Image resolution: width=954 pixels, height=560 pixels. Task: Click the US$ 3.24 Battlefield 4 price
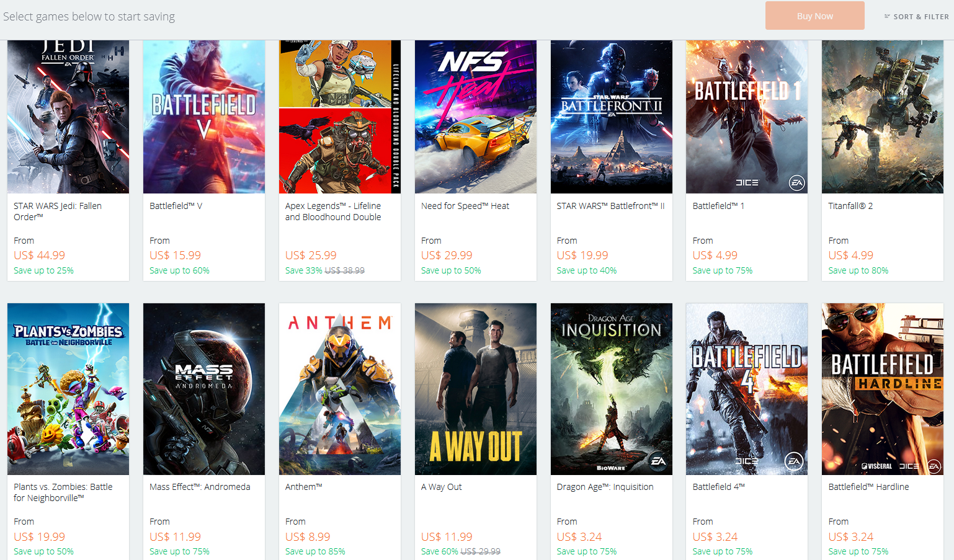pyautogui.click(x=715, y=537)
